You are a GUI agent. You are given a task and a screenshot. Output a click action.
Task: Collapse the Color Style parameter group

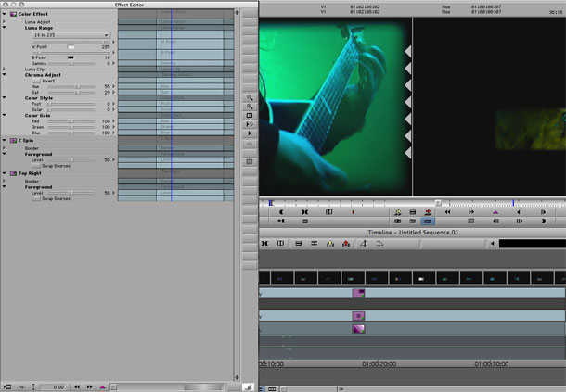(x=4, y=97)
